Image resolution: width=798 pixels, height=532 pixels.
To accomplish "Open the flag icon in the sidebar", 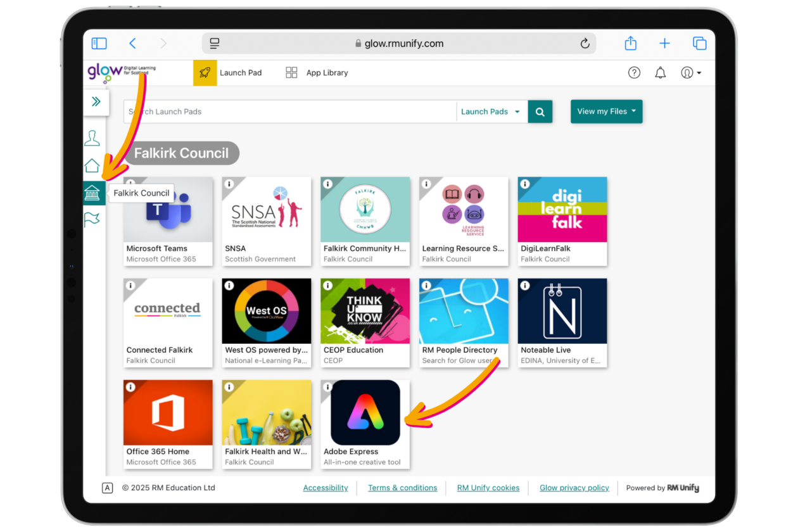I will point(92,220).
